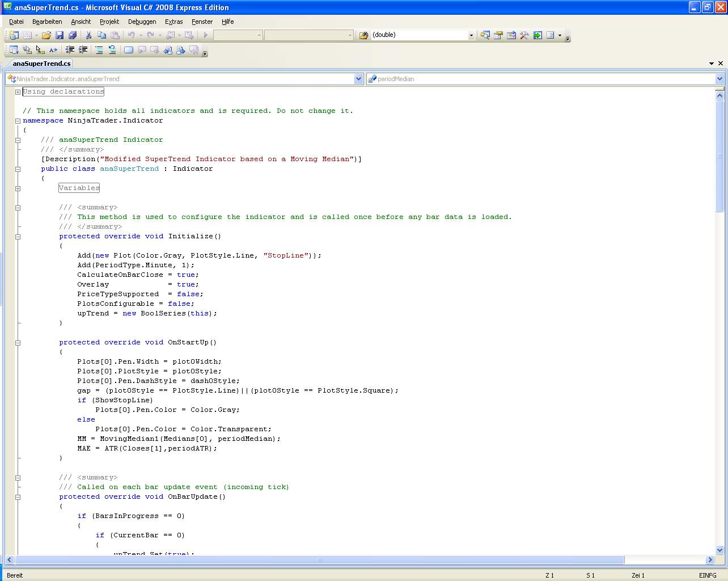
Task: Click the Display Quick Info icon
Action: pos(40,50)
